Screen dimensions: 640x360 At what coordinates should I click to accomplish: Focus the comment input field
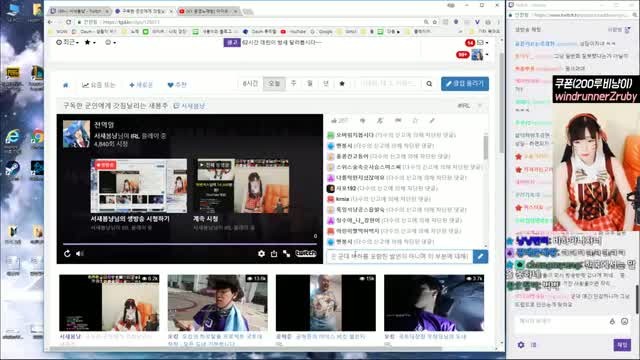[400, 256]
